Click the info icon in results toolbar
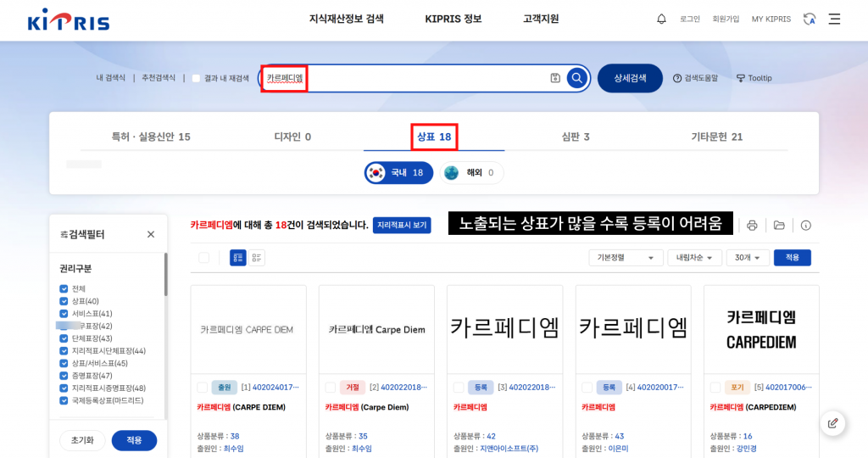The width and height of the screenshot is (868, 458). (806, 226)
